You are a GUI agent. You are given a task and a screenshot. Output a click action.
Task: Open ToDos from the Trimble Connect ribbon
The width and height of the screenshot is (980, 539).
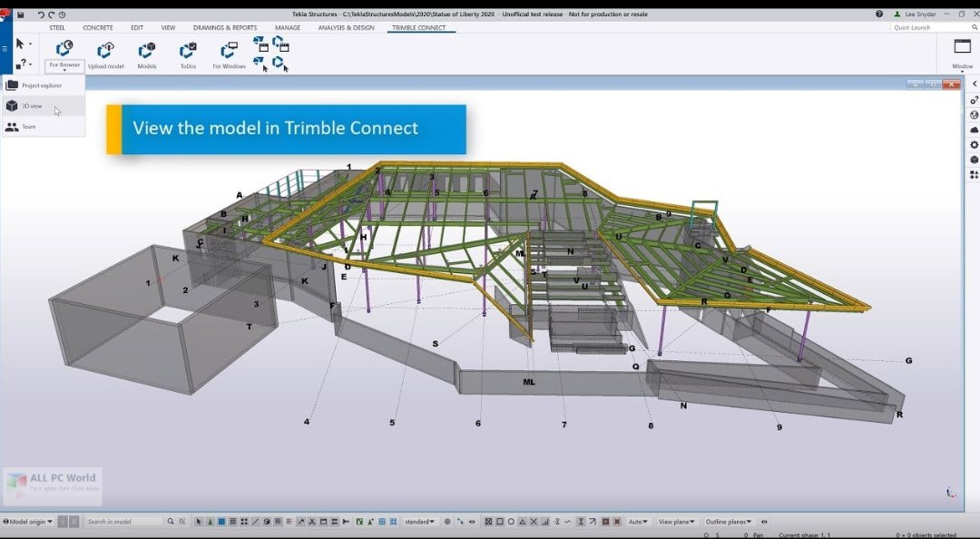187,53
